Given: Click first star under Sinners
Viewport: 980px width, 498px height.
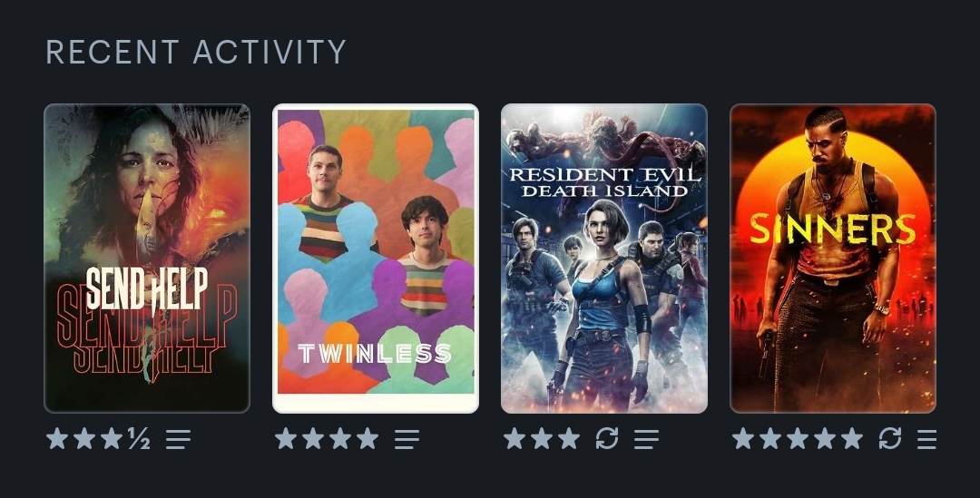Looking at the screenshot, I should coord(743,439).
